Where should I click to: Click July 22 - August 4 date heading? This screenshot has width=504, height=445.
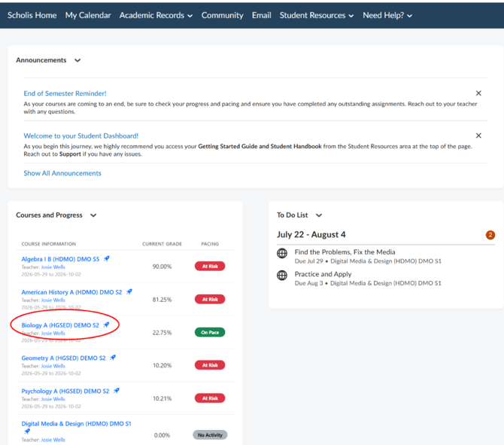tap(311, 235)
